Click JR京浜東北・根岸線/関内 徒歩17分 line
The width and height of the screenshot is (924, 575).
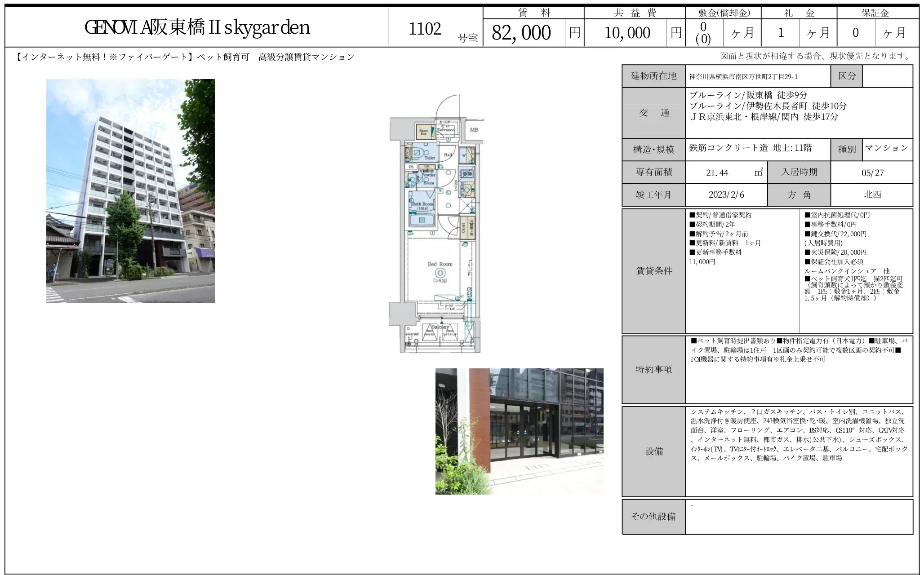tap(764, 117)
